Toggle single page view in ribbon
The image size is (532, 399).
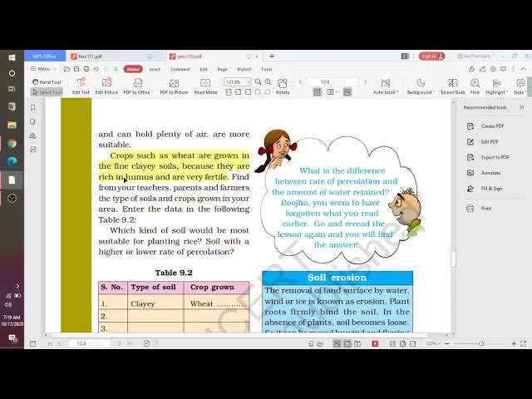318,92
